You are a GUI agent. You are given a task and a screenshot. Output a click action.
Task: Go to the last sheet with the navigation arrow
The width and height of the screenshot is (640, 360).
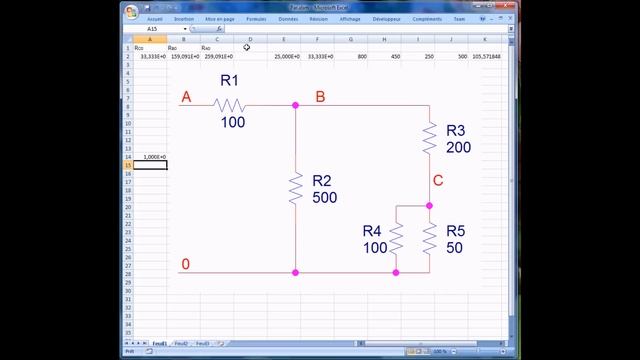pos(144,344)
